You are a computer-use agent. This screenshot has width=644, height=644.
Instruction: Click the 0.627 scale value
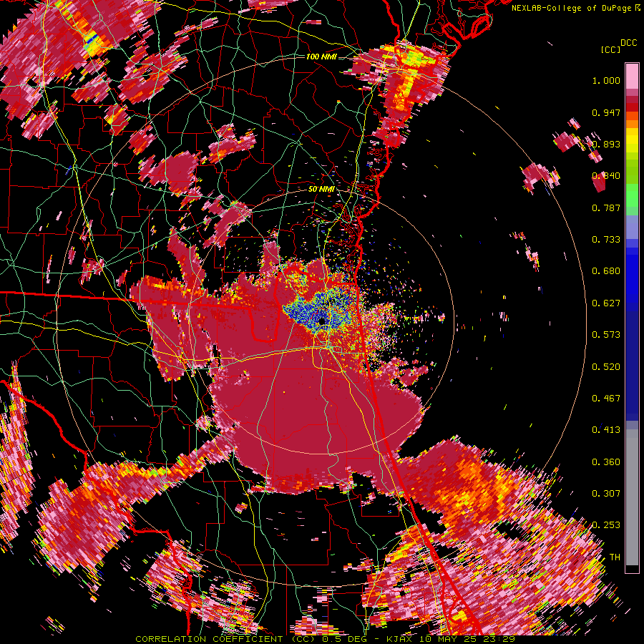point(606,303)
